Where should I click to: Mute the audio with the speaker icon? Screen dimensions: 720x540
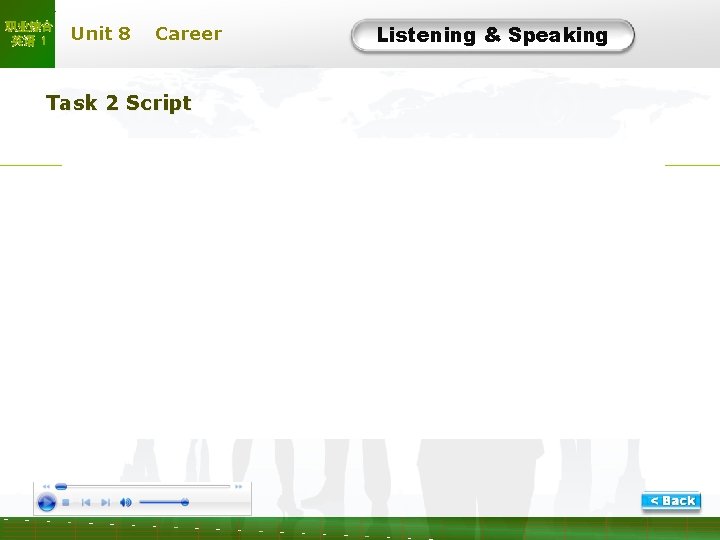click(125, 503)
